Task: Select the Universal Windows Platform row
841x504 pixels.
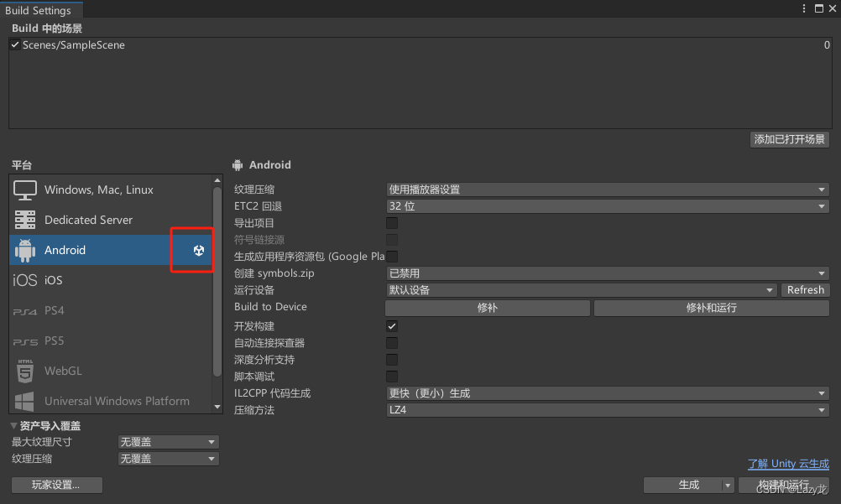Action: [111, 401]
